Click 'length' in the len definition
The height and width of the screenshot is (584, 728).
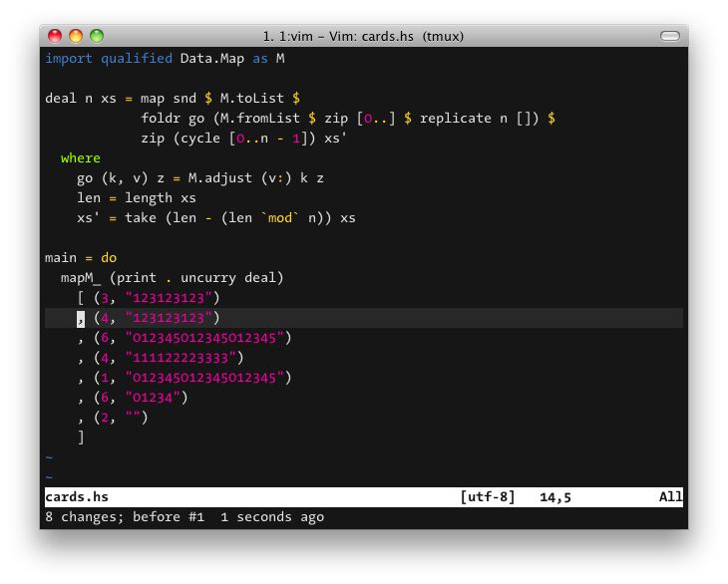tap(149, 198)
